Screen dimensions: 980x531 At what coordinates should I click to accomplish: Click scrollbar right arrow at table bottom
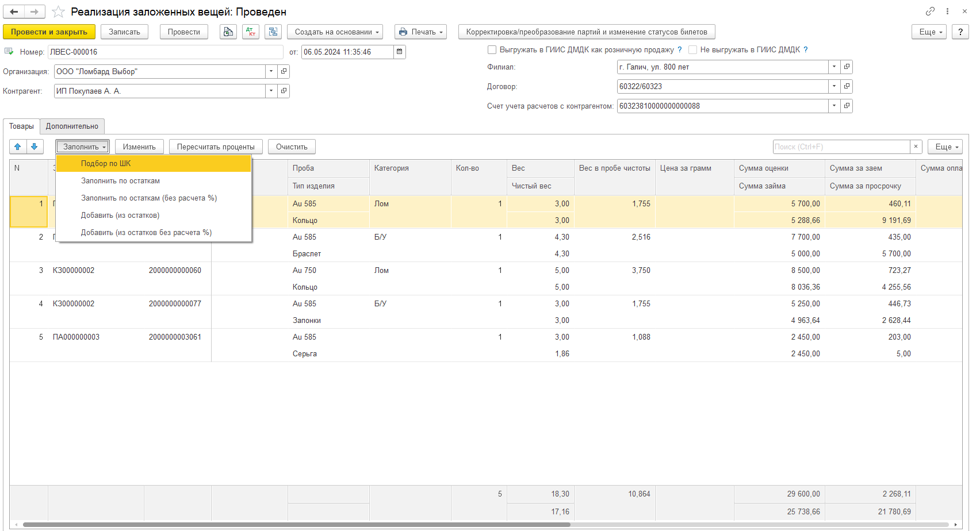(x=956, y=525)
